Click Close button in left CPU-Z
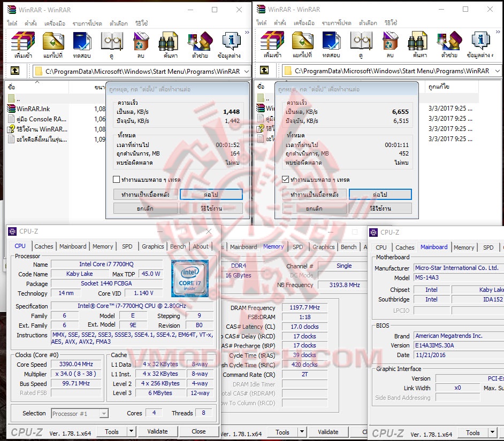Viewport: 504px width, 441px height. point(198,431)
